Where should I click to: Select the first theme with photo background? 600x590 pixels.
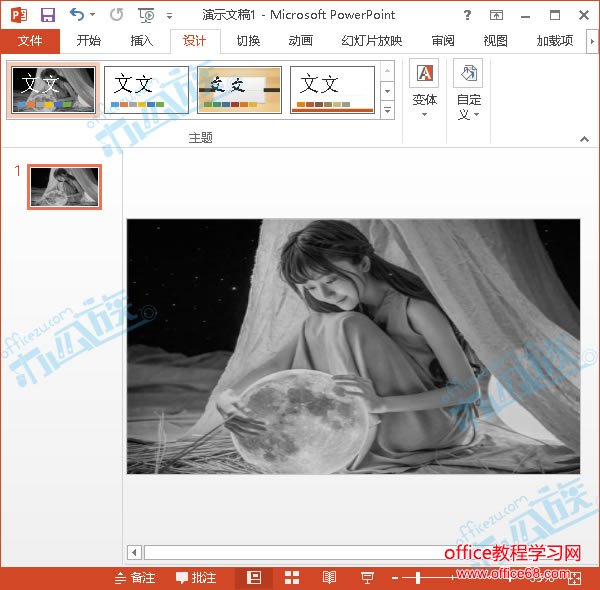click(x=53, y=90)
